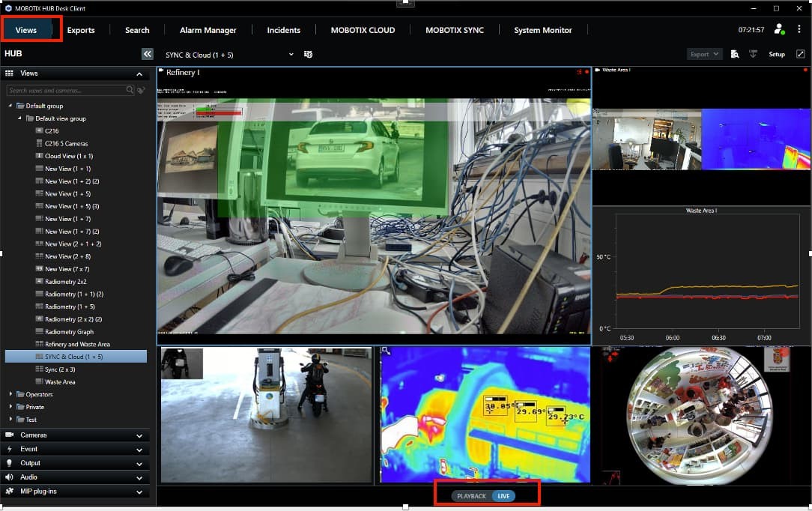
Task: Open the three-dot more options menu
Action: coord(799,29)
